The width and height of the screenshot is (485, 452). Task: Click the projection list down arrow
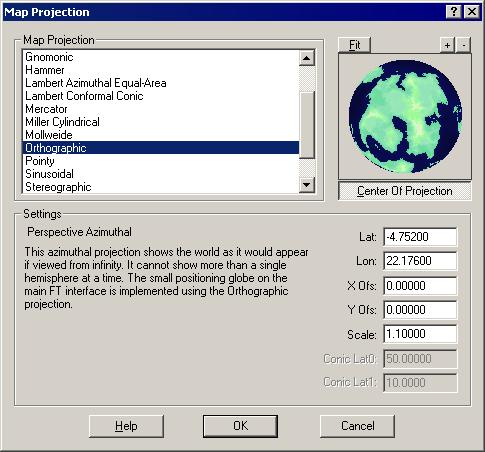(306, 184)
